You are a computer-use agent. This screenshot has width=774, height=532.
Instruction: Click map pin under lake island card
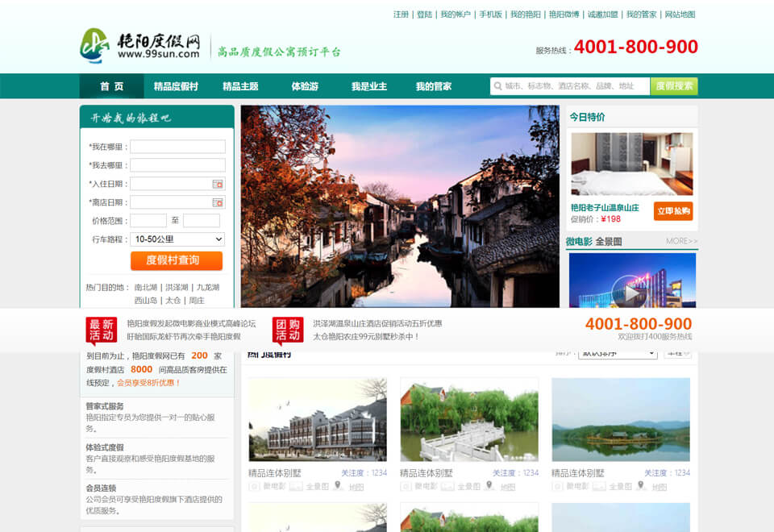click(x=641, y=486)
